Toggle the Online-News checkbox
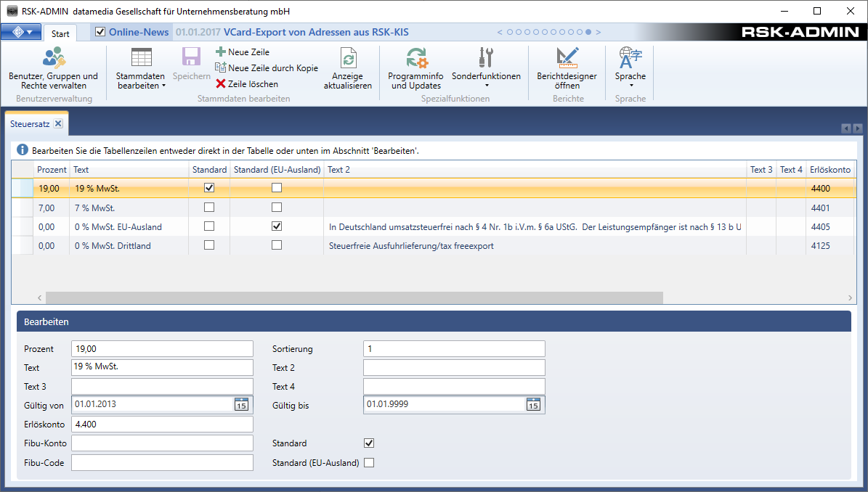The width and height of the screenshot is (868, 492). click(x=100, y=31)
